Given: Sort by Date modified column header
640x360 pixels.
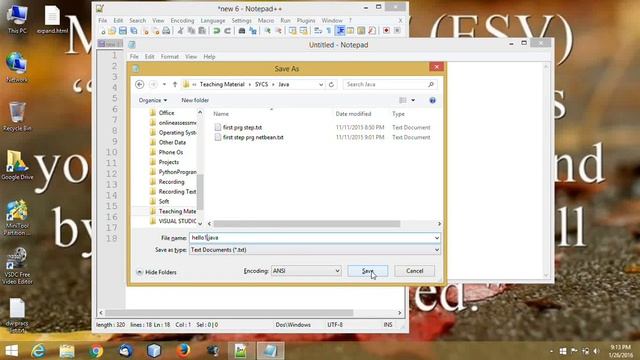Looking at the screenshot, I should (x=353, y=114).
